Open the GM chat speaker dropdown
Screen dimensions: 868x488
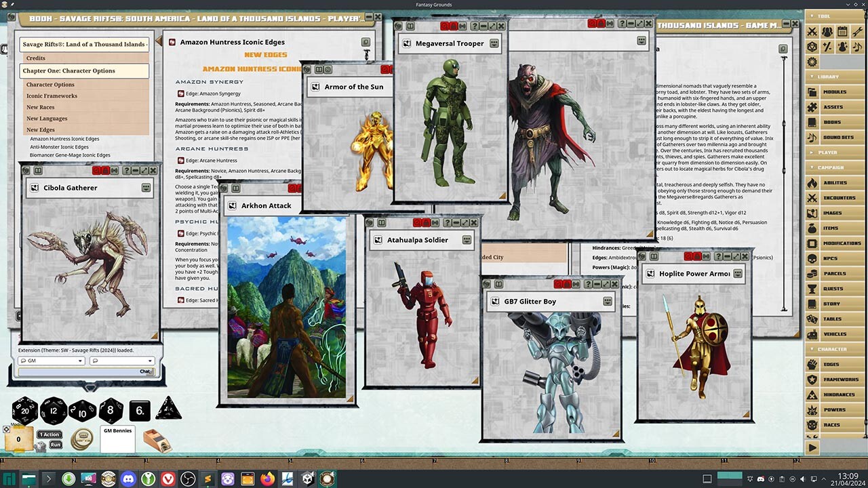point(80,361)
